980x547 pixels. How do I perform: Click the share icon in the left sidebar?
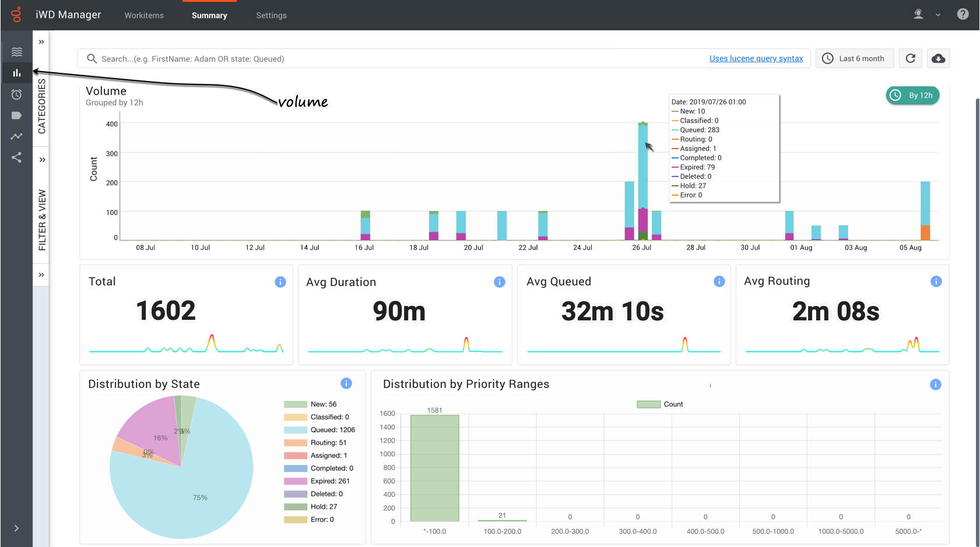tap(17, 157)
